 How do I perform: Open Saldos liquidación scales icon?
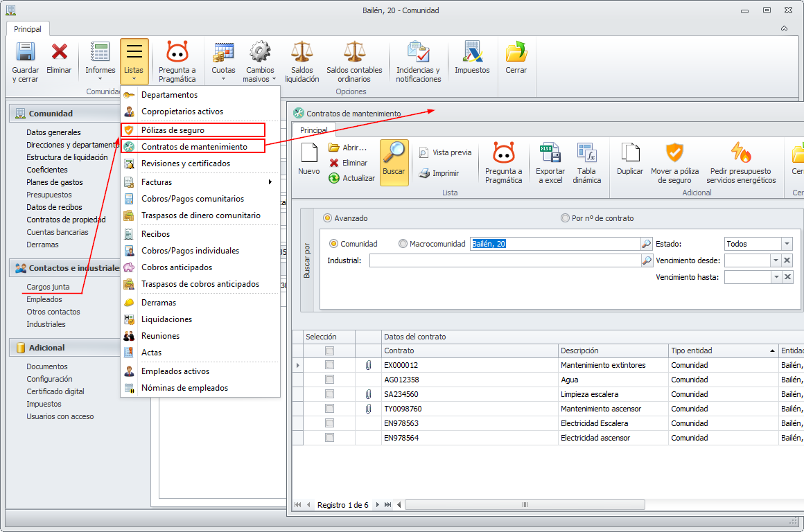(x=301, y=53)
